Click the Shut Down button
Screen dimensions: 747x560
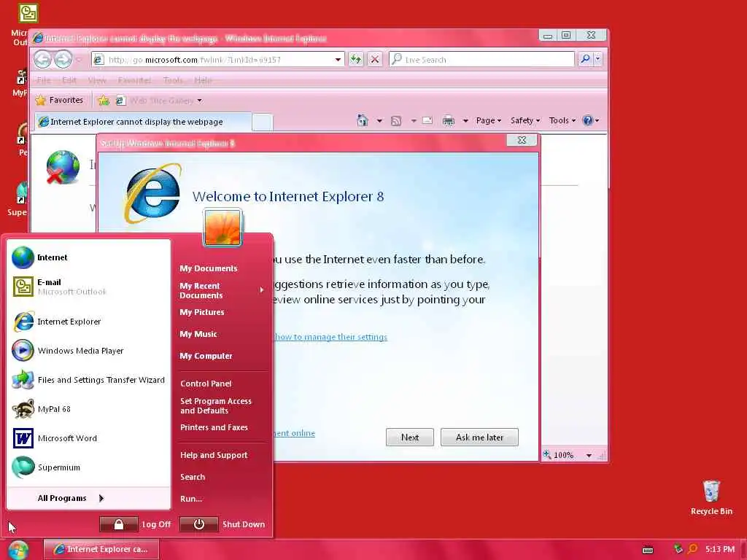(x=222, y=524)
